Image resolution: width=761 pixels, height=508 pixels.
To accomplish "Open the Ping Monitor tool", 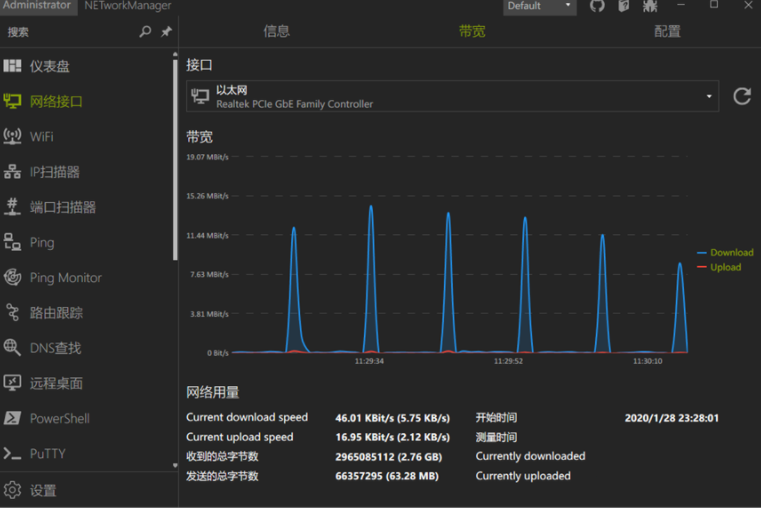I will (65, 278).
